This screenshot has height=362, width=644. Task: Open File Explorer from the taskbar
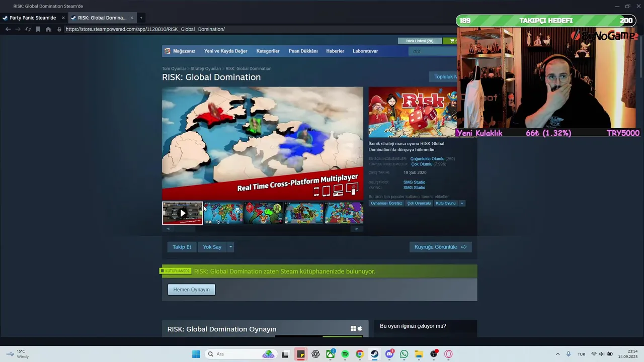419,354
